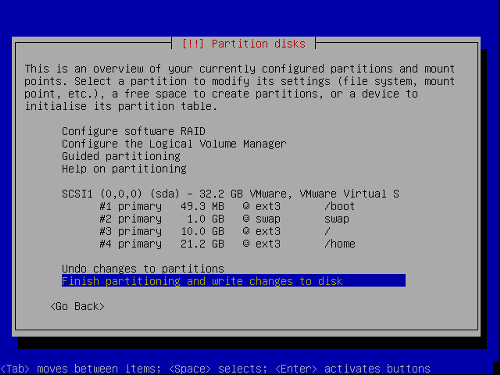Click the smiley icon on /home row
The height and width of the screenshot is (375, 500).
point(246,244)
